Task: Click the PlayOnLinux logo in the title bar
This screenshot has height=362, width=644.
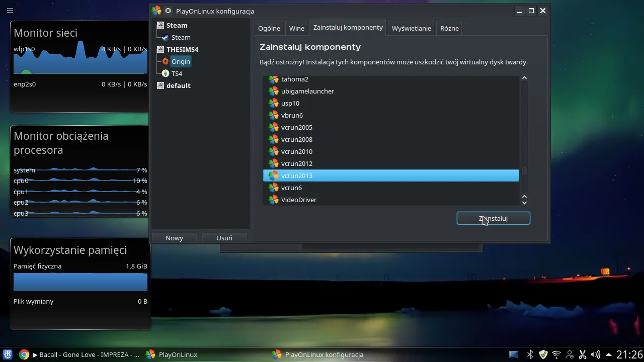Action: tap(156, 11)
